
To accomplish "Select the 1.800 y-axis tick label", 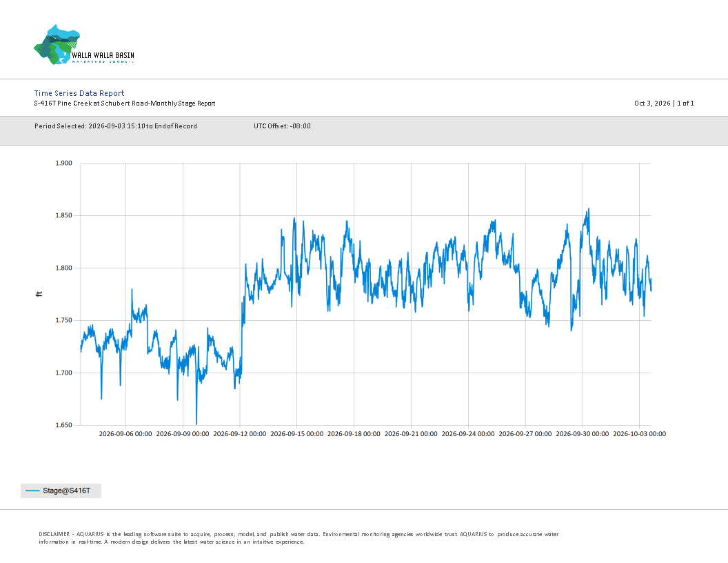I will (x=63, y=268).
